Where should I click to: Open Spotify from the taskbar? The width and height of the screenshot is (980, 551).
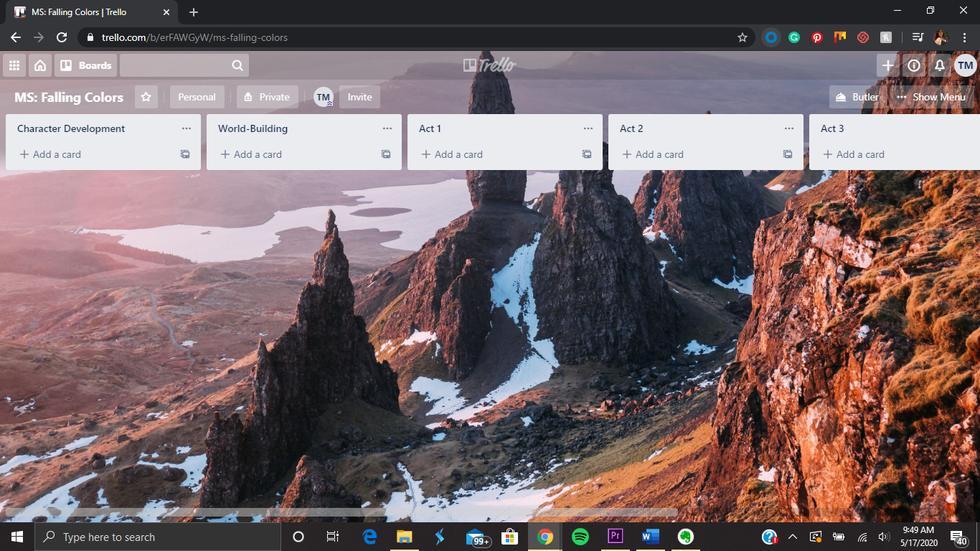580,537
